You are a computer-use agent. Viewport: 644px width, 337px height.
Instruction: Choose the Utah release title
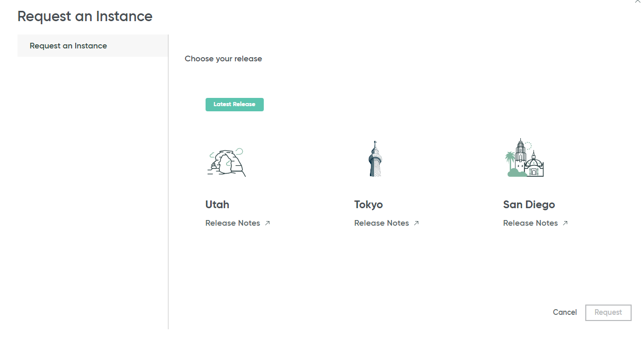pyautogui.click(x=217, y=205)
